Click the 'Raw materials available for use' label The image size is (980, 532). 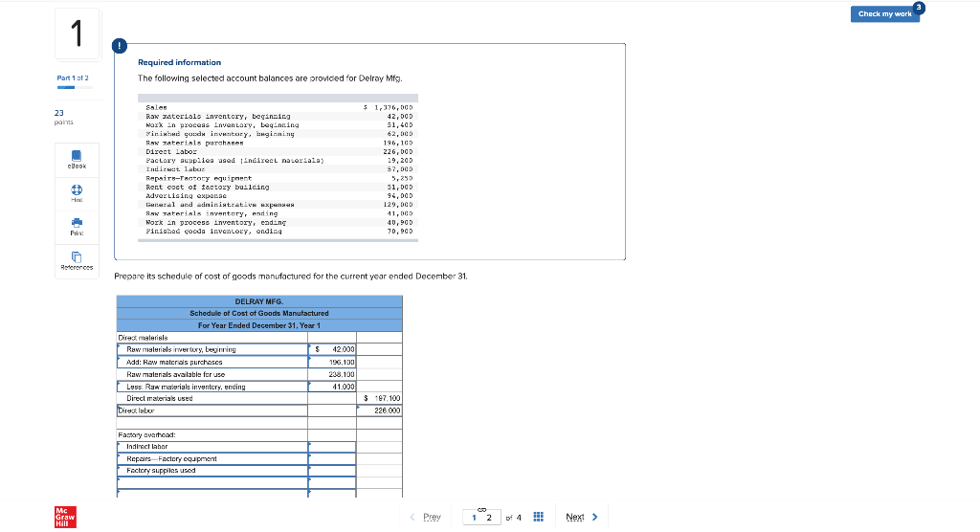tap(176, 374)
